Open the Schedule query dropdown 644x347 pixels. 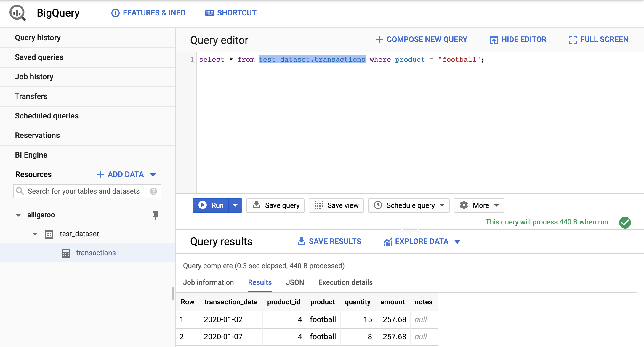coord(409,205)
